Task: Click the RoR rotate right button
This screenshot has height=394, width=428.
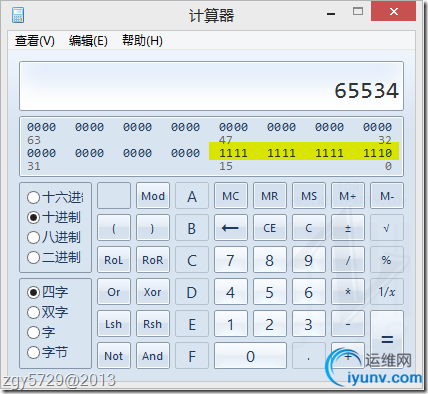Action: tap(153, 260)
